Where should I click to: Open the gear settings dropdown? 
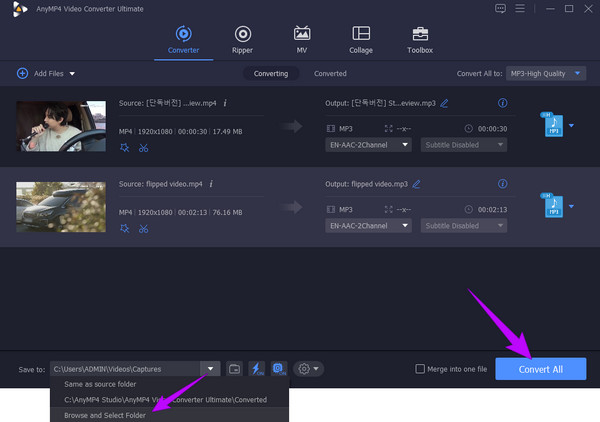tap(308, 369)
